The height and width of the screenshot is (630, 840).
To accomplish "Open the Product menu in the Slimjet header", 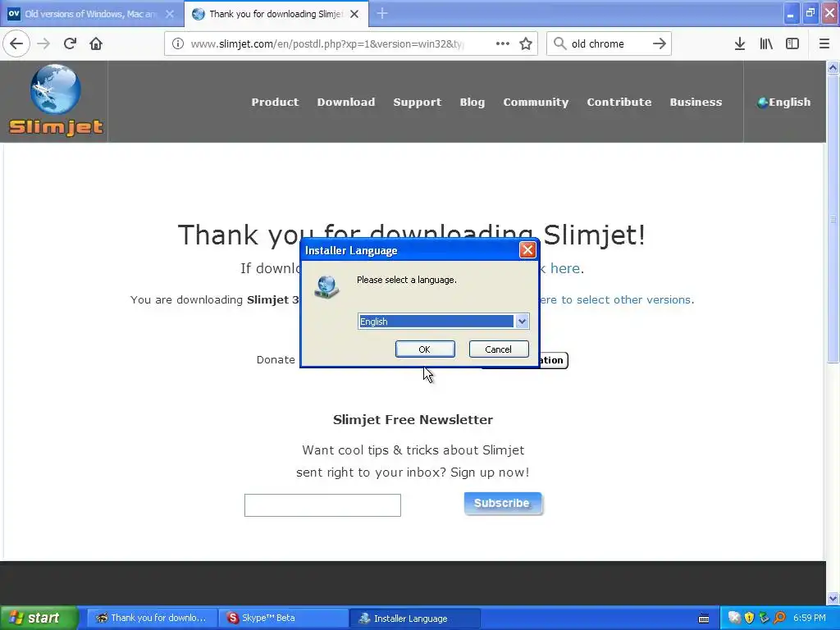I will (x=275, y=102).
